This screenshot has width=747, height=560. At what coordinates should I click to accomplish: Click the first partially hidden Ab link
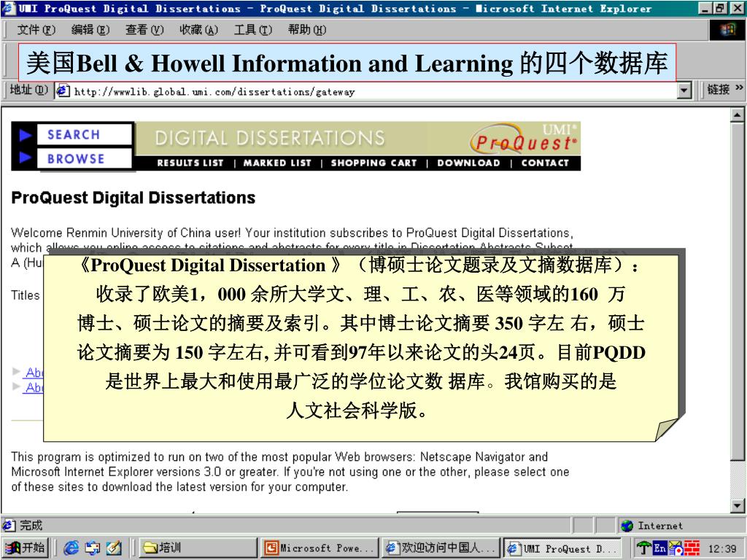click(34, 372)
